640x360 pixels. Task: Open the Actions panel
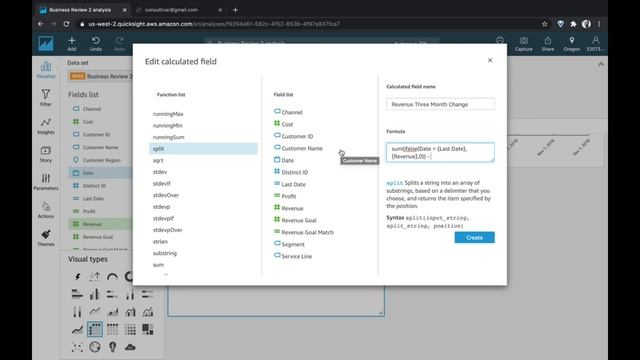click(x=46, y=210)
